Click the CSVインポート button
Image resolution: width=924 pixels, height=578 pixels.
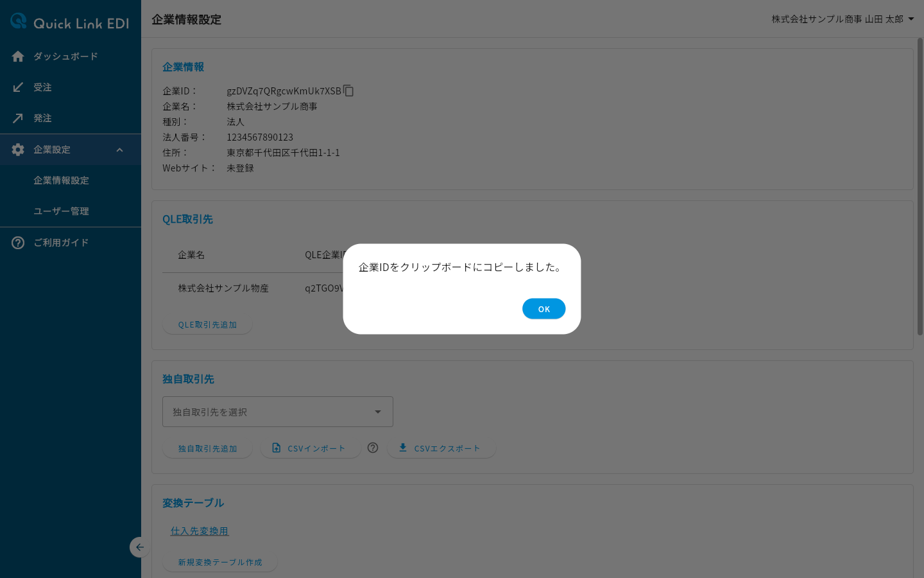tap(311, 449)
